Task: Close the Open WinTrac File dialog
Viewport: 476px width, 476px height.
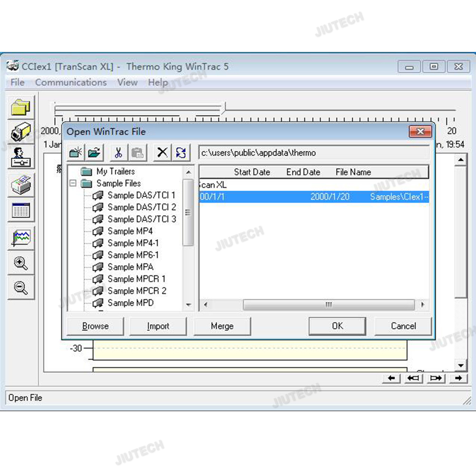Action: pyautogui.click(x=420, y=131)
